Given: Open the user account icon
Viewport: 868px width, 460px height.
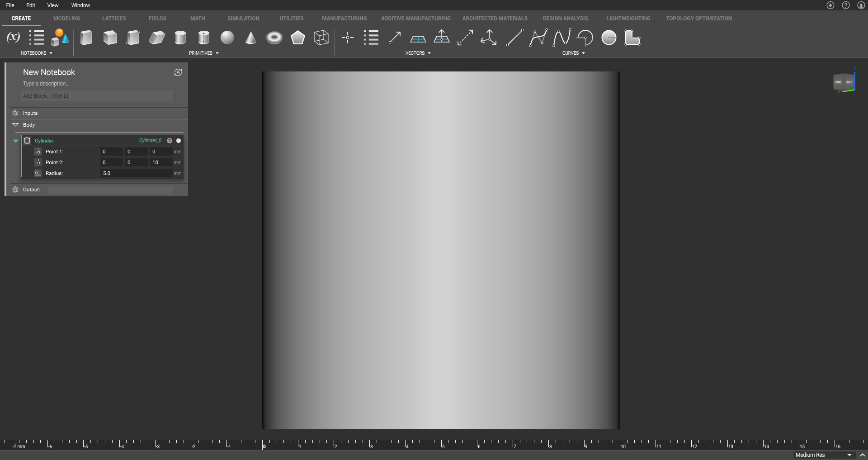Looking at the screenshot, I should (x=861, y=5).
